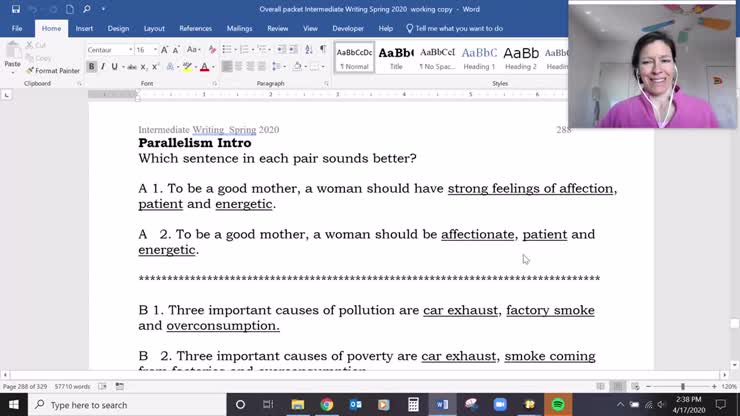Click the Tell me what you want search box
The image size is (740, 416).
point(458,29)
